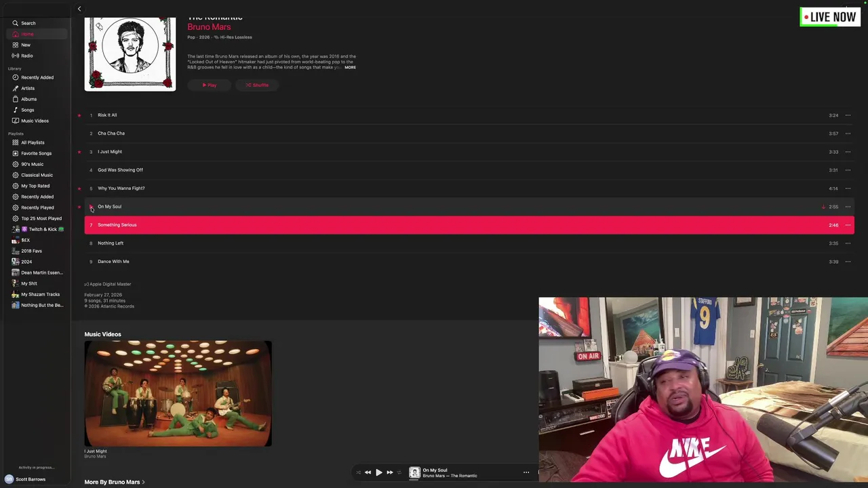This screenshot has height=488, width=868.
Task: Open more options for Risk It All
Action: (848, 115)
